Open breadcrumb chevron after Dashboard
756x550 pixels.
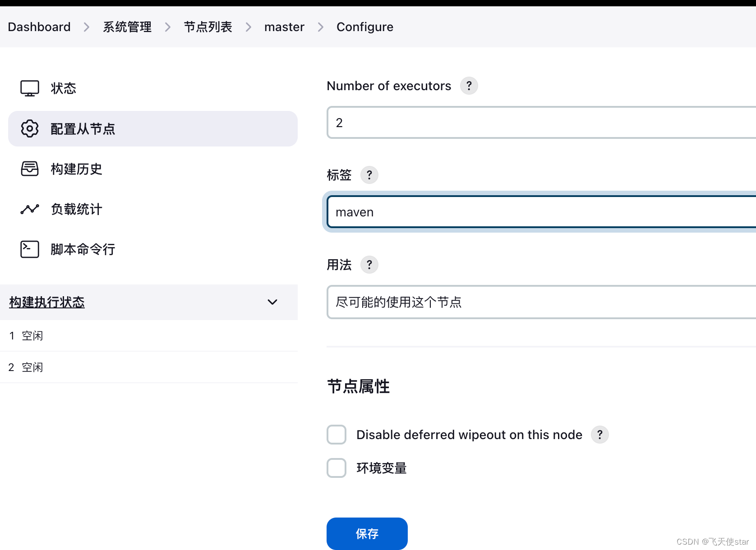coord(87,27)
